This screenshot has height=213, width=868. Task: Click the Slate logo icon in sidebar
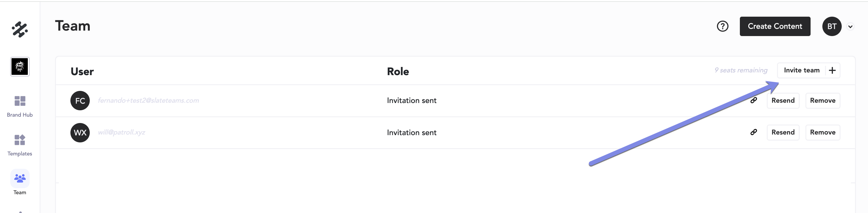coord(20,29)
